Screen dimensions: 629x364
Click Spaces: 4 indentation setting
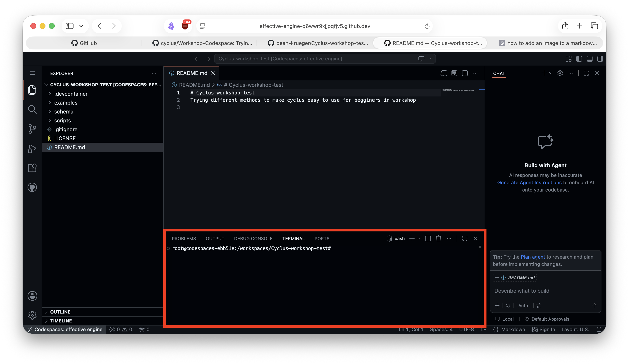441,330
